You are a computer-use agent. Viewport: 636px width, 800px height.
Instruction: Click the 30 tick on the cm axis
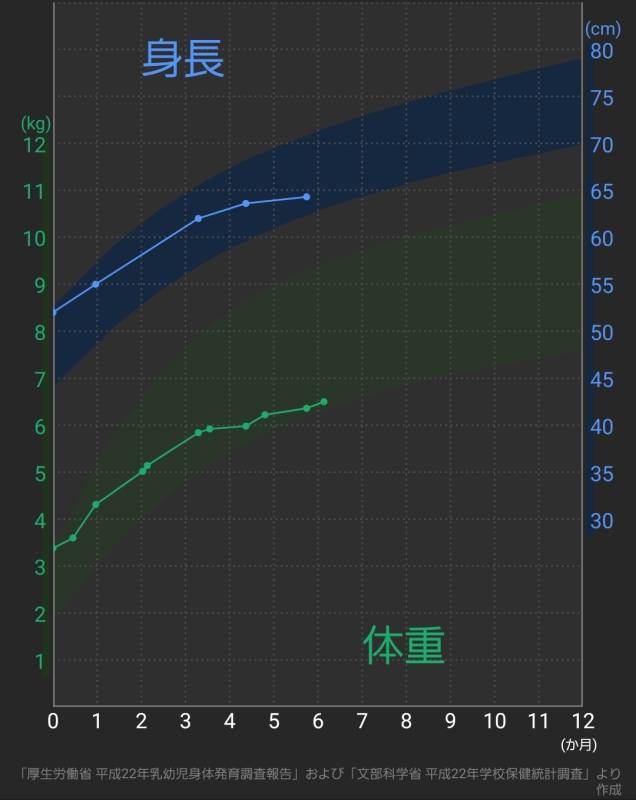pyautogui.click(x=601, y=521)
